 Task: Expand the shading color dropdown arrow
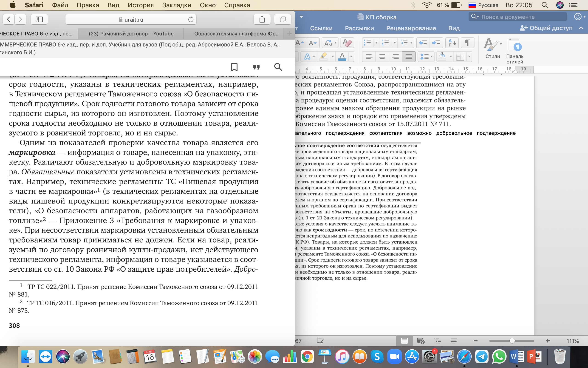(x=451, y=57)
